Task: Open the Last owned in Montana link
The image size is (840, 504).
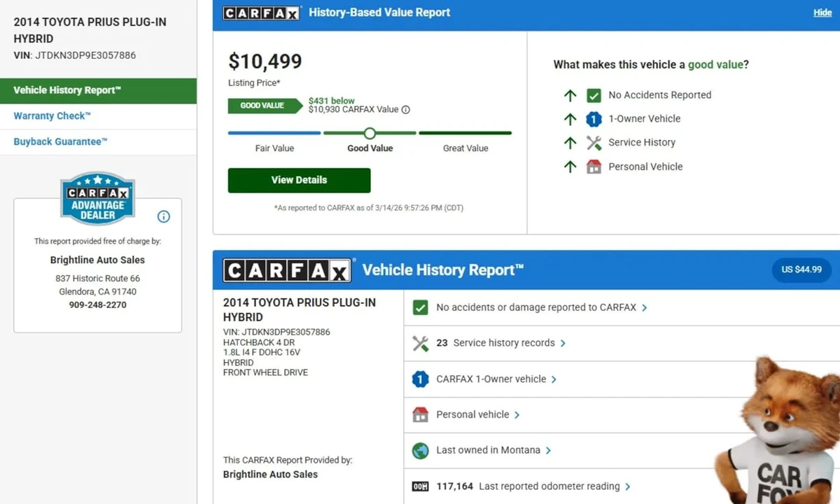Action: tap(488, 450)
